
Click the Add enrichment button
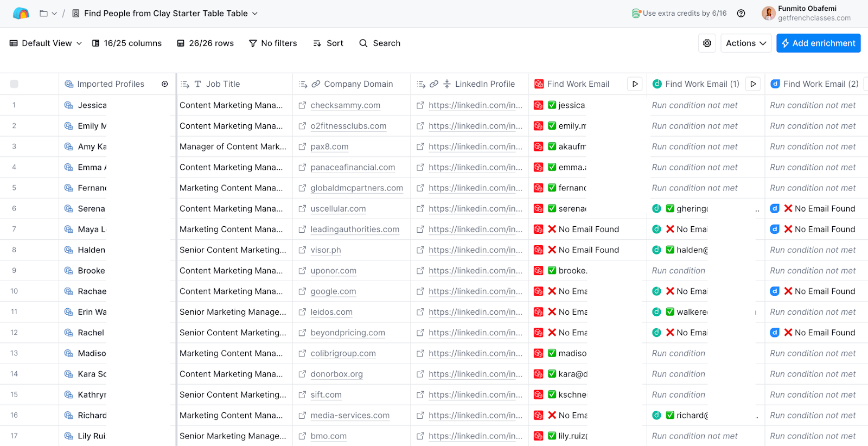[818, 43]
